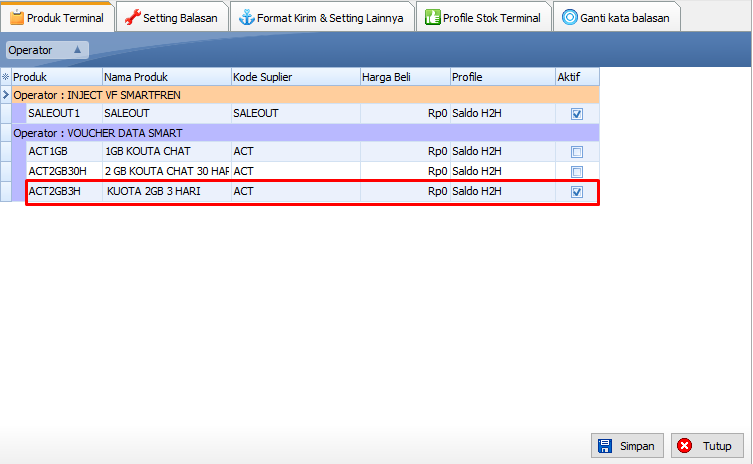753x464 pixels.
Task: Click the Operator sort arrow triangle
Action: click(77, 49)
